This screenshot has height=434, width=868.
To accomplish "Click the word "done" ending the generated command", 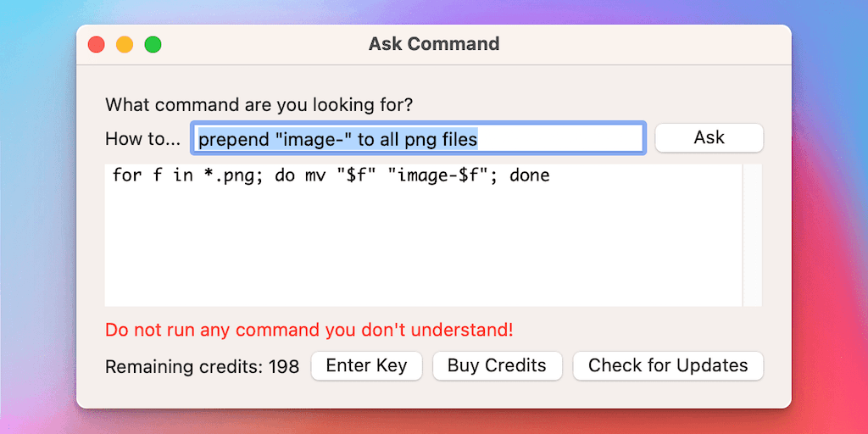I will [x=530, y=176].
